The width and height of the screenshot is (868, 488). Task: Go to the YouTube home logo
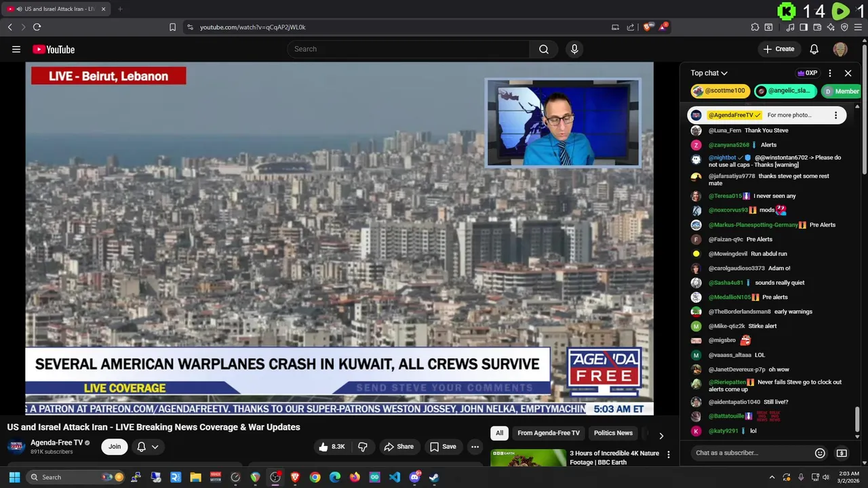click(54, 49)
